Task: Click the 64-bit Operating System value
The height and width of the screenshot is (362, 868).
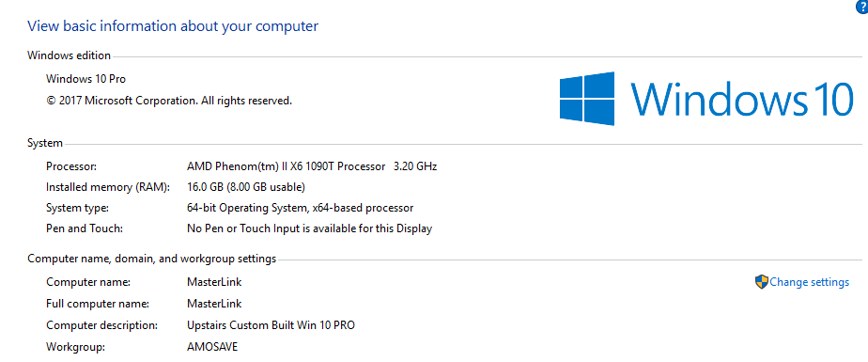Action: 300,209
